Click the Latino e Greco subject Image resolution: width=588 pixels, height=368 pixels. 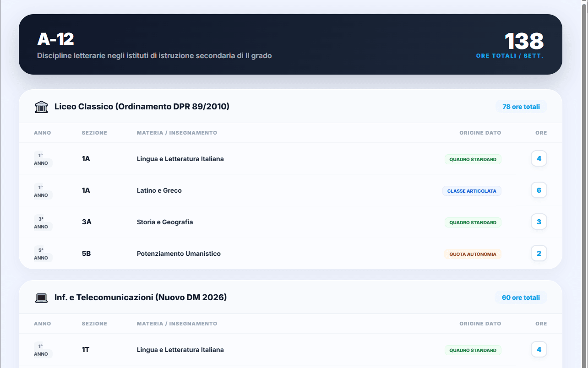(159, 190)
